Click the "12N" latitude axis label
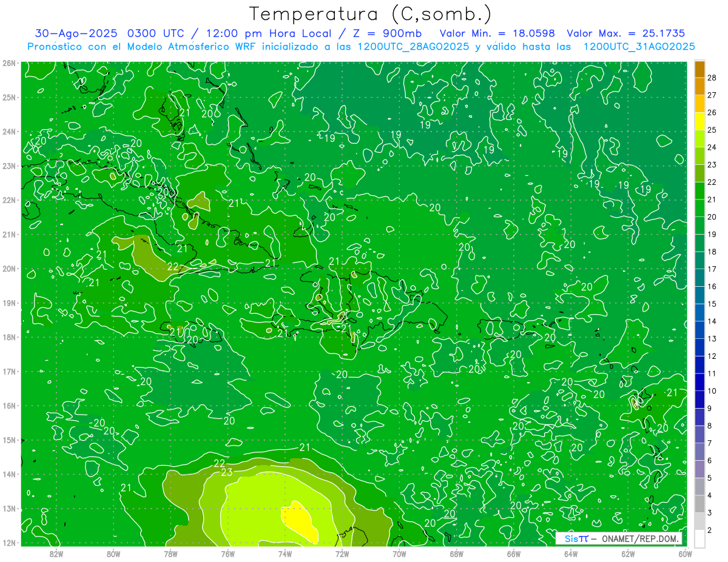Image resolution: width=728 pixels, height=562 pixels. point(9,543)
